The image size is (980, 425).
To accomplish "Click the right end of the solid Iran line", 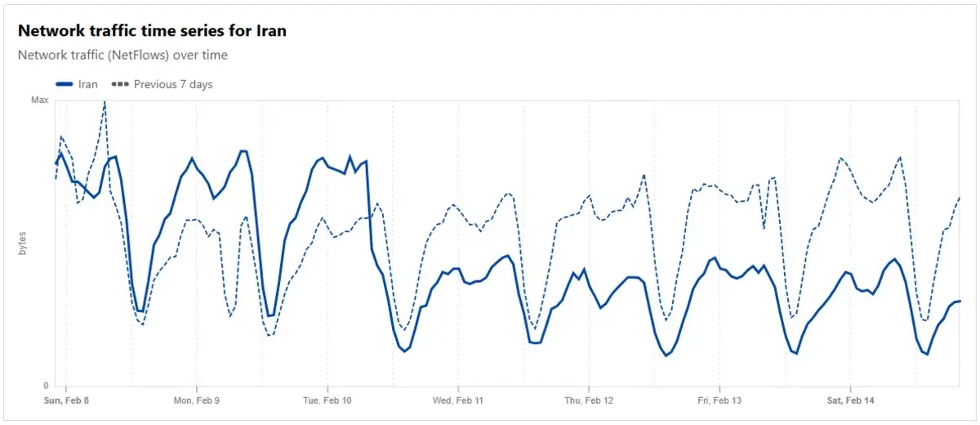I will (x=960, y=302).
